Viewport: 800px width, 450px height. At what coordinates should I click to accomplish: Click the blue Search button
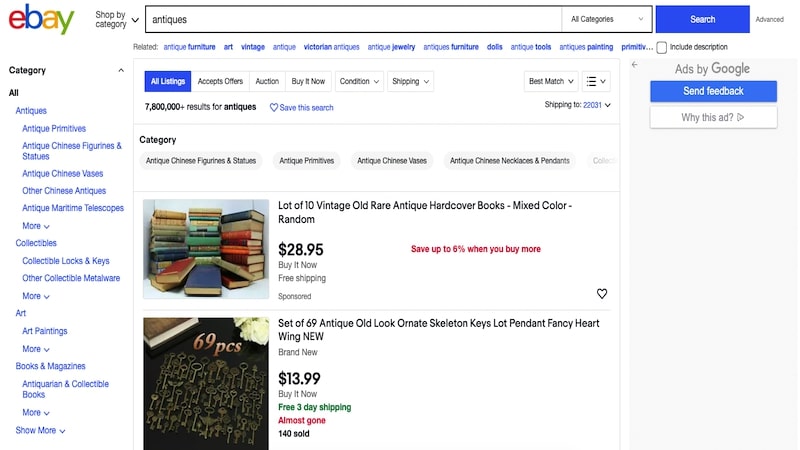pyautogui.click(x=703, y=19)
